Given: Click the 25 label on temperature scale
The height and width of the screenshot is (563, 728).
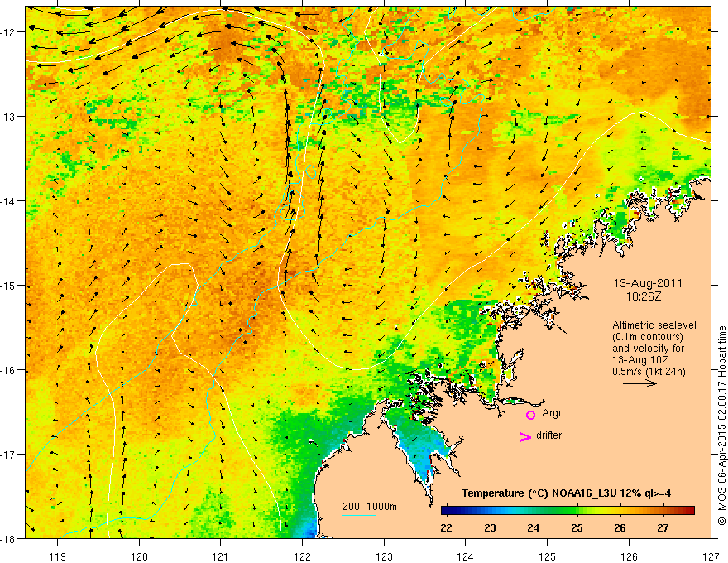Looking at the screenshot, I should click(577, 527).
